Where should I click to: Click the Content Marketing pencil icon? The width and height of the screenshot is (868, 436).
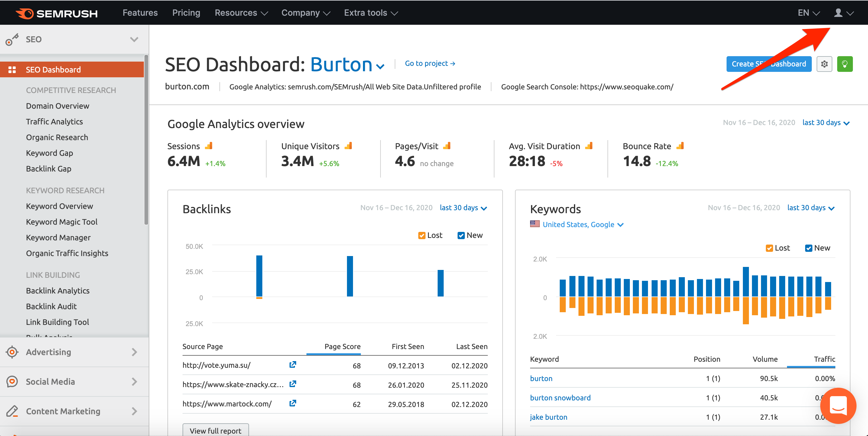point(12,411)
